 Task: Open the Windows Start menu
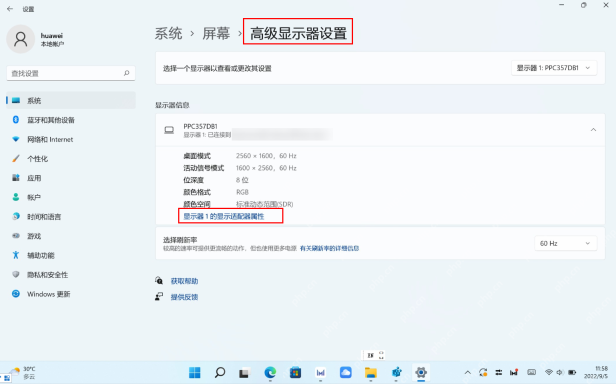coord(194,372)
